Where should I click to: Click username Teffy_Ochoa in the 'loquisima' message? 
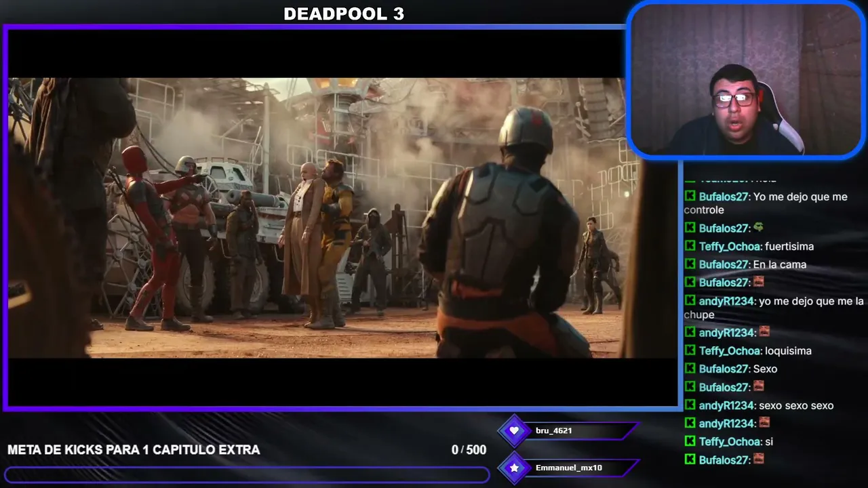(730, 351)
